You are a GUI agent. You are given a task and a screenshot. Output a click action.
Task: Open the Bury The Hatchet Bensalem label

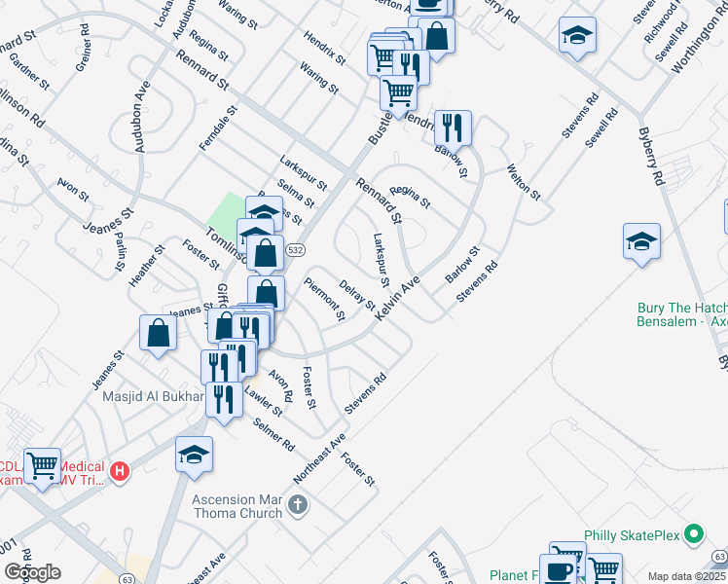pos(682,314)
